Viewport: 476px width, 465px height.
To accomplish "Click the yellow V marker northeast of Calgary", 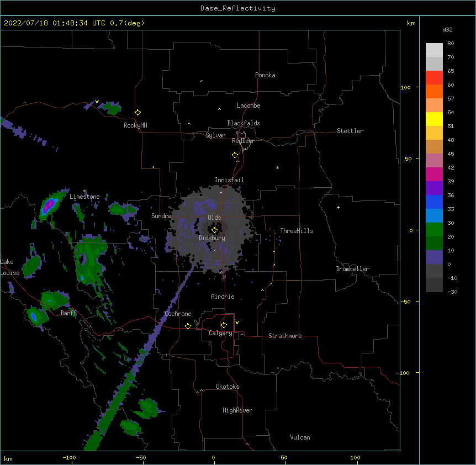I will [237, 323].
